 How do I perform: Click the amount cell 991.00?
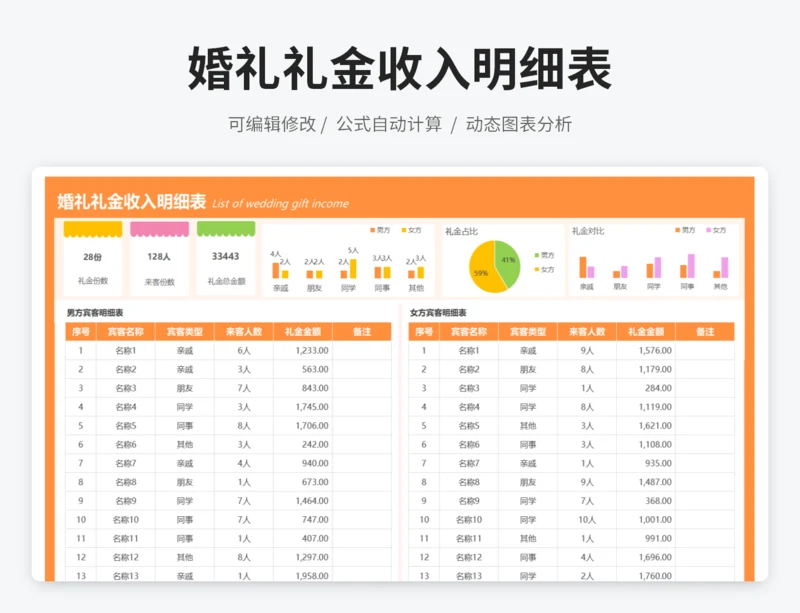pos(646,538)
